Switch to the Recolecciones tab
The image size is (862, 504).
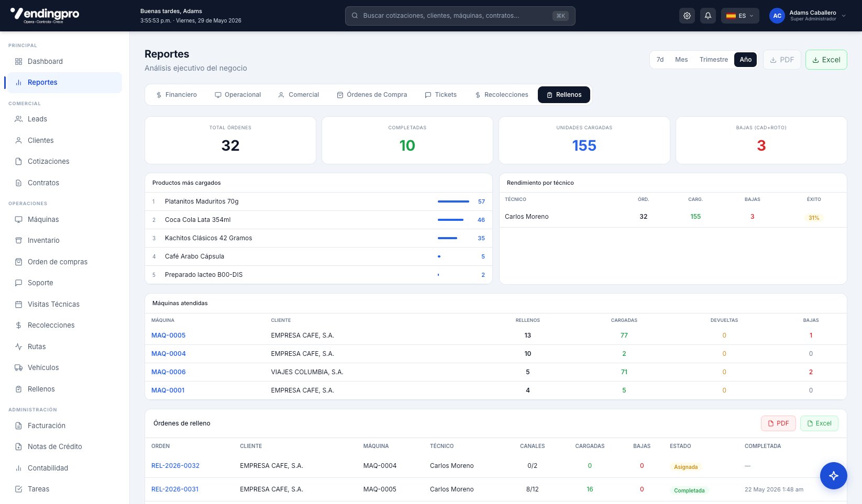point(502,95)
